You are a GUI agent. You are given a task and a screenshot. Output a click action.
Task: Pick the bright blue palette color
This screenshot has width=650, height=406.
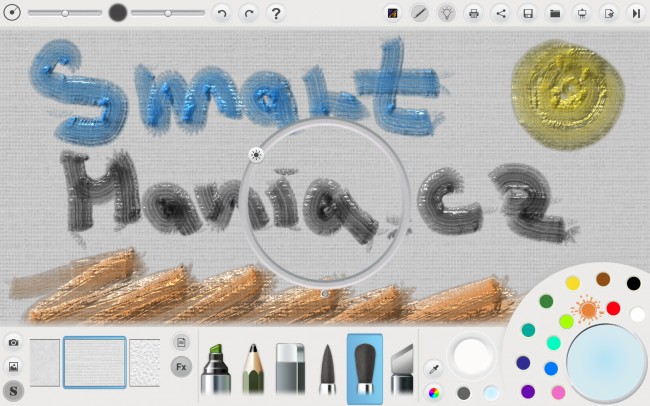click(x=551, y=368)
